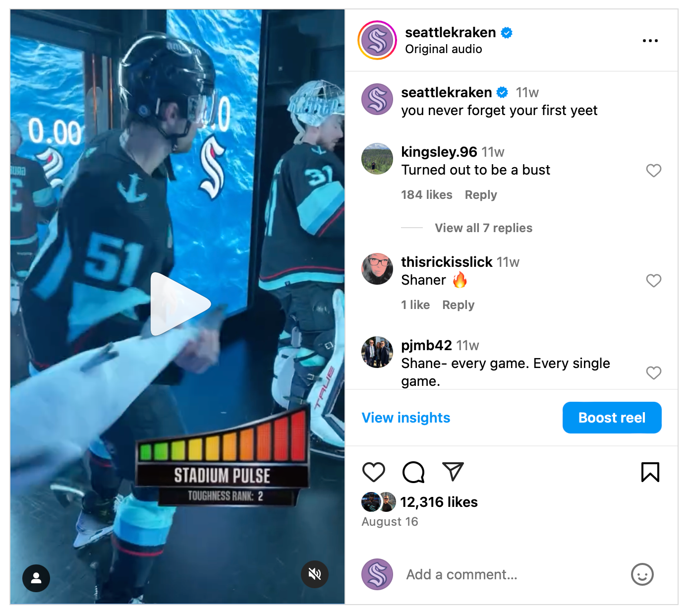690x616 pixels.
Task: Share the reel via paper plane icon
Action: (x=453, y=472)
